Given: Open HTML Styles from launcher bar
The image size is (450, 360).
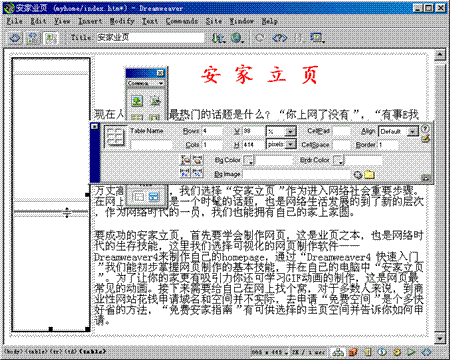Looking at the screenshot, I should click(368, 352).
